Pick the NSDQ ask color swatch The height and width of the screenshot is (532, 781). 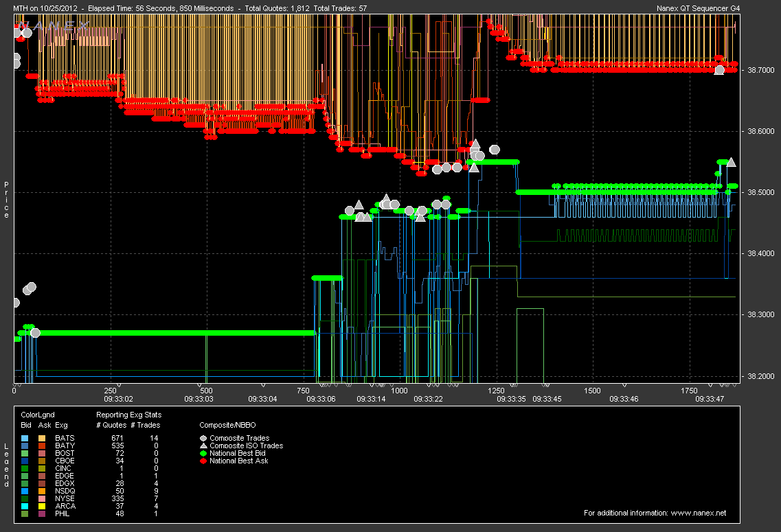[x=42, y=491]
